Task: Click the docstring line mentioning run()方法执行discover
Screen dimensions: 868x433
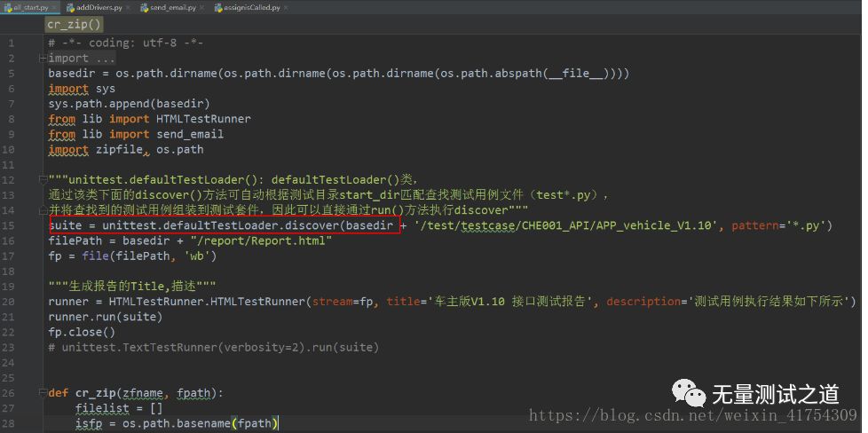Action: click(x=288, y=210)
